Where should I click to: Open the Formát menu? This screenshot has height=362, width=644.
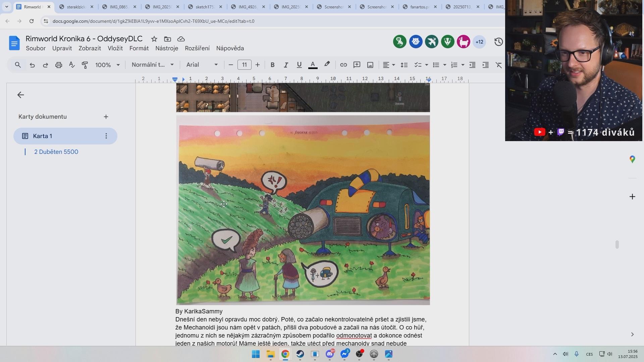pyautogui.click(x=139, y=48)
